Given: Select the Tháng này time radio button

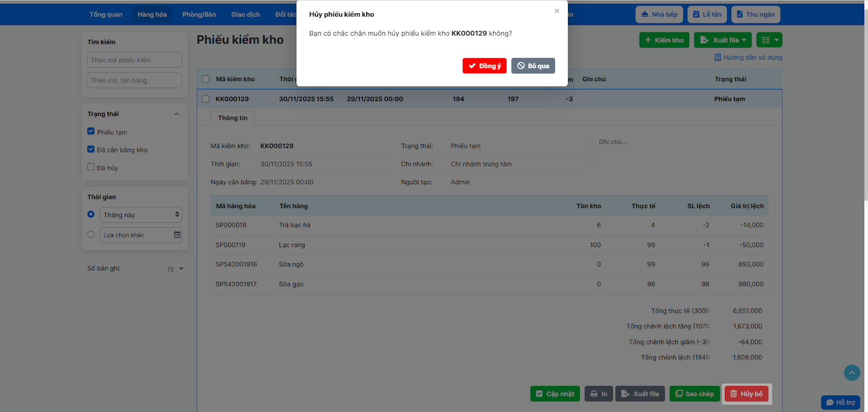Looking at the screenshot, I should point(91,214).
